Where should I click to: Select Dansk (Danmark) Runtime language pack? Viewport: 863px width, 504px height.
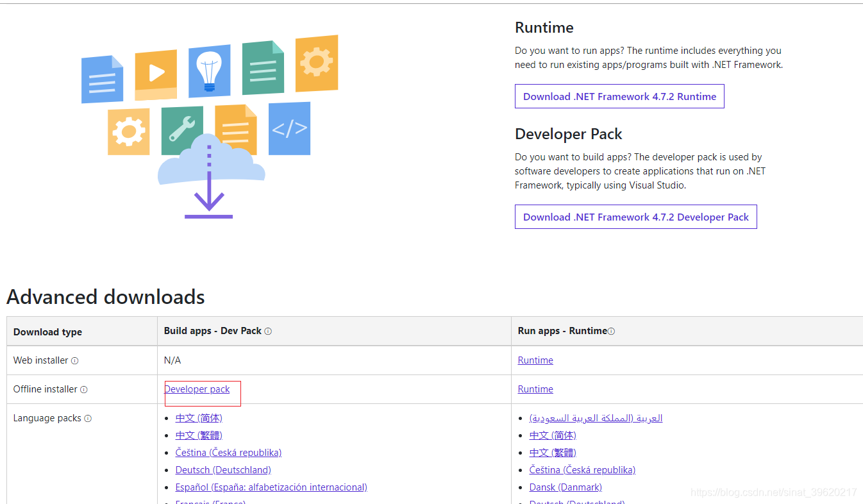coord(566,487)
